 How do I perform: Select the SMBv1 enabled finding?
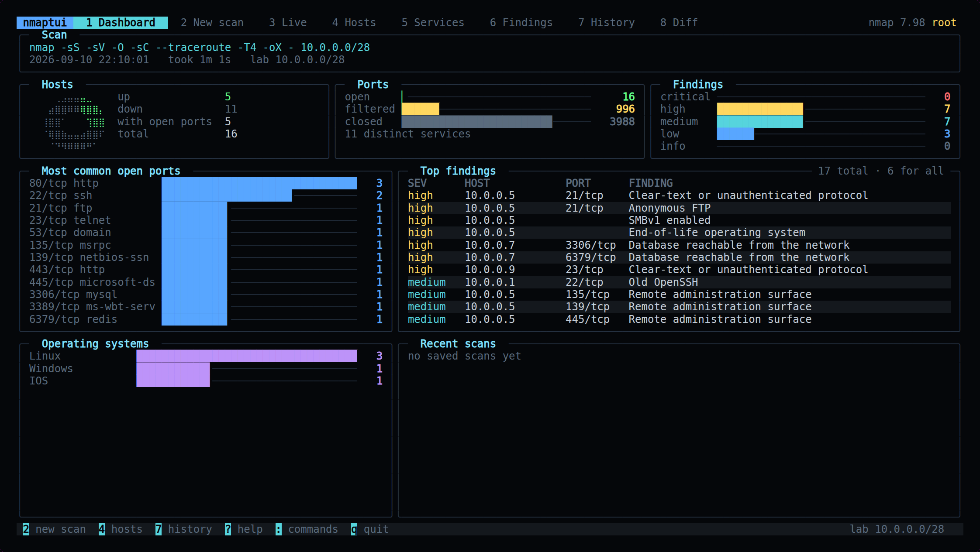679,220
